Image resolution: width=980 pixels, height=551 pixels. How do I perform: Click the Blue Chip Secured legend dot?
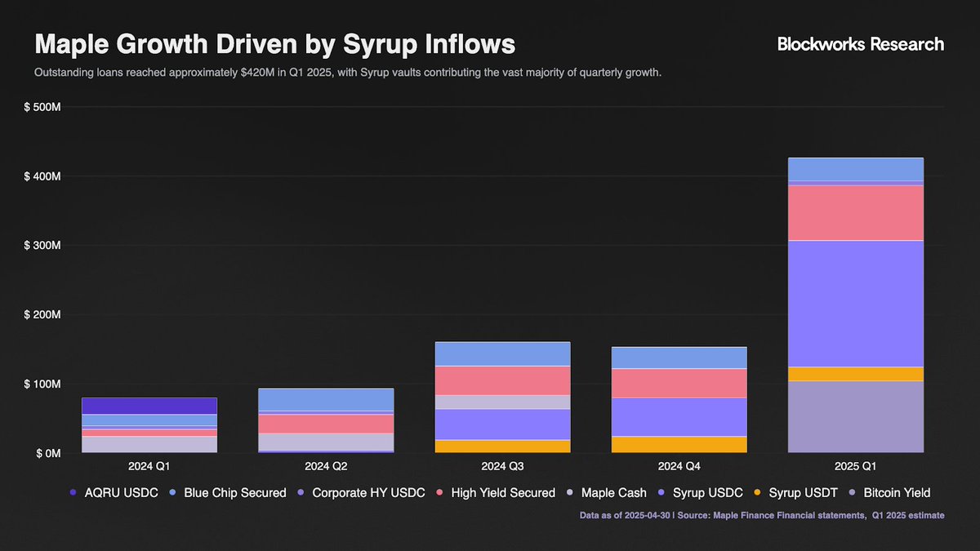pyautogui.click(x=172, y=493)
